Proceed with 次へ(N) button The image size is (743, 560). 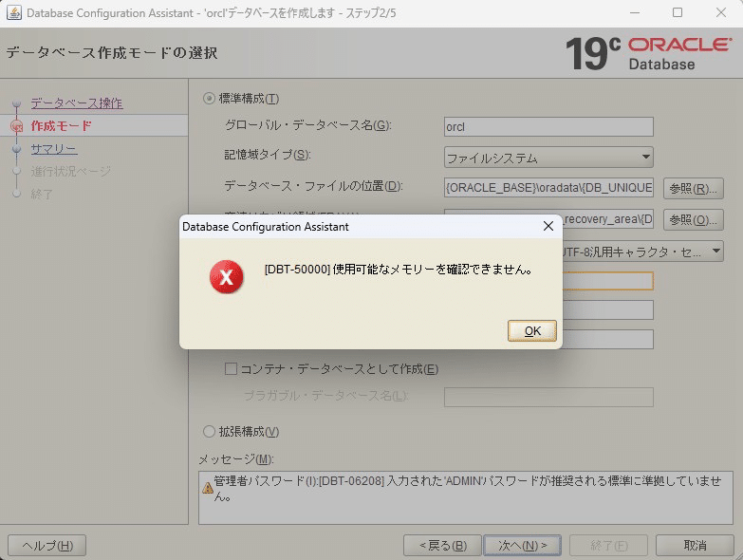[x=522, y=546]
